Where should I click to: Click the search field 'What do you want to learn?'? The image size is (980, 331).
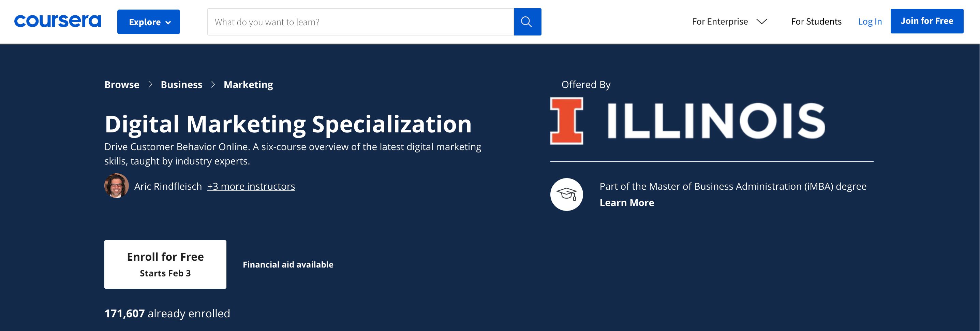[x=361, y=22]
